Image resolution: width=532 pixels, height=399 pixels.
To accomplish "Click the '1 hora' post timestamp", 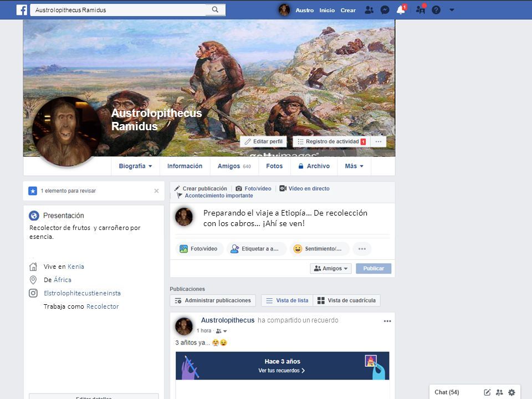I will pyautogui.click(x=204, y=331).
